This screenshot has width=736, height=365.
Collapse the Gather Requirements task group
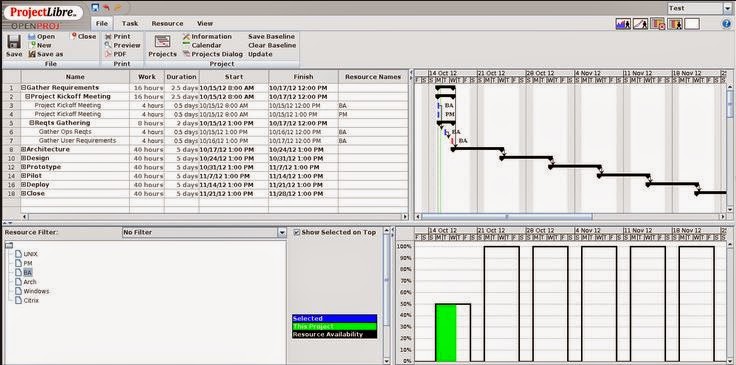(23, 88)
